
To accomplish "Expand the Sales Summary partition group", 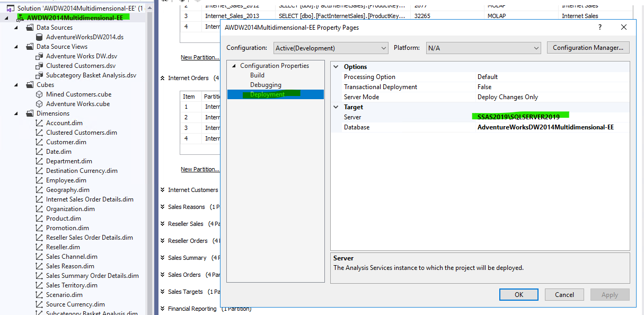I will click(162, 258).
